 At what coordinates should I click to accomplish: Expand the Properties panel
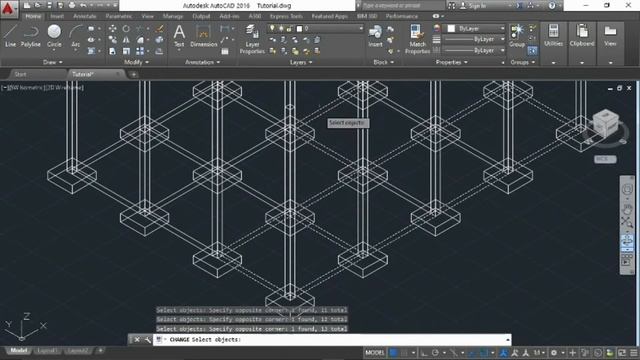click(451, 62)
